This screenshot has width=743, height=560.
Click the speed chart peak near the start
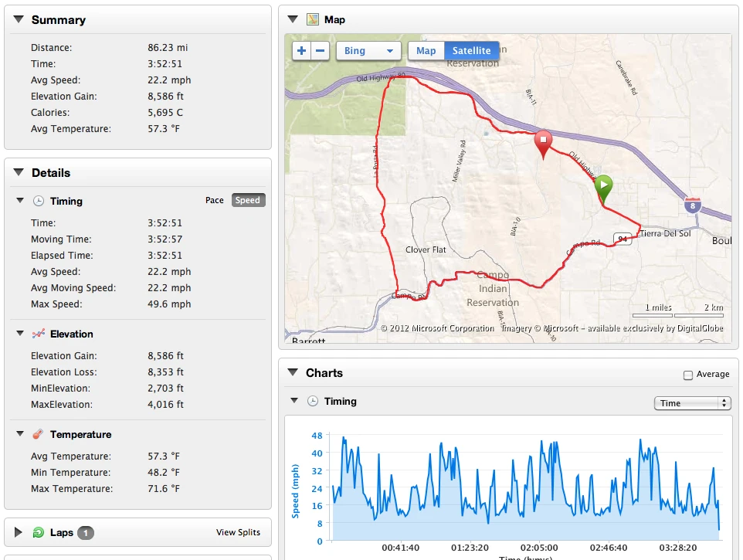tap(344, 438)
